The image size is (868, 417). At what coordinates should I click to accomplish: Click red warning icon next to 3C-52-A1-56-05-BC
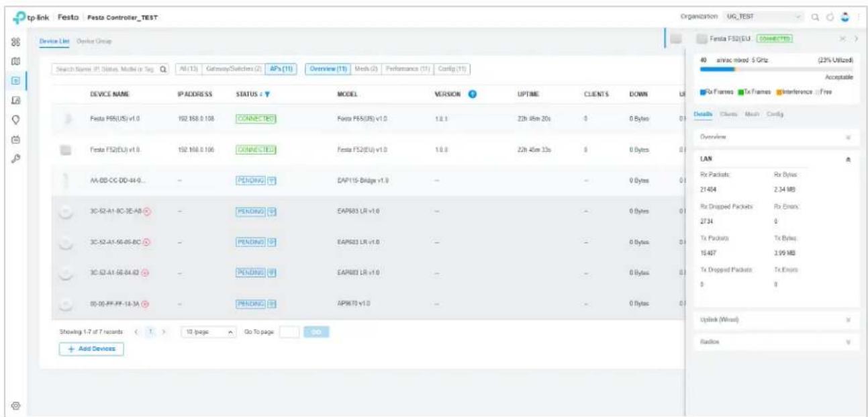click(x=147, y=241)
